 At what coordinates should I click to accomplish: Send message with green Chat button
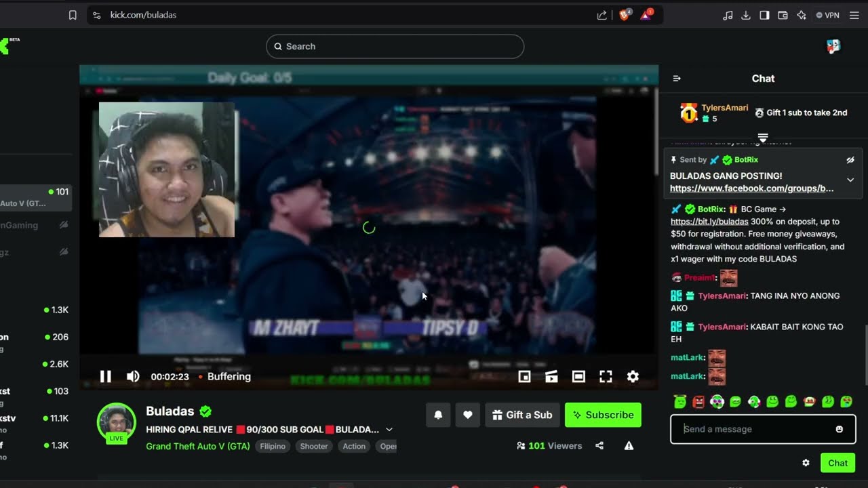[x=837, y=463]
